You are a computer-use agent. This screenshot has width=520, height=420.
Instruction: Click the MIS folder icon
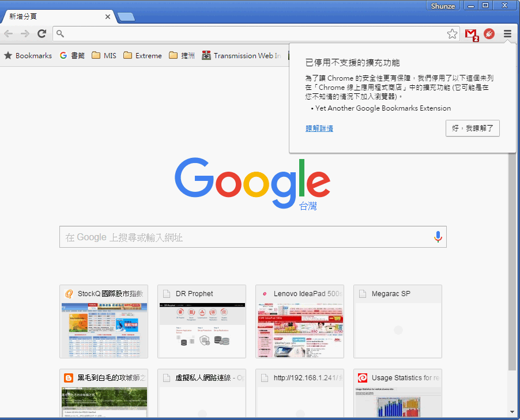[96, 55]
